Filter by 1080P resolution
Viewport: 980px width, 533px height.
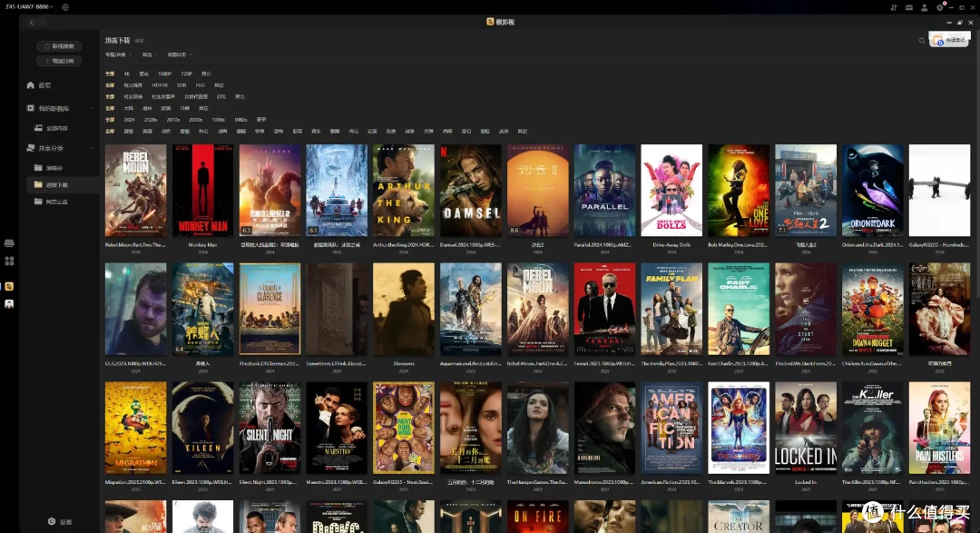pyautogui.click(x=164, y=74)
